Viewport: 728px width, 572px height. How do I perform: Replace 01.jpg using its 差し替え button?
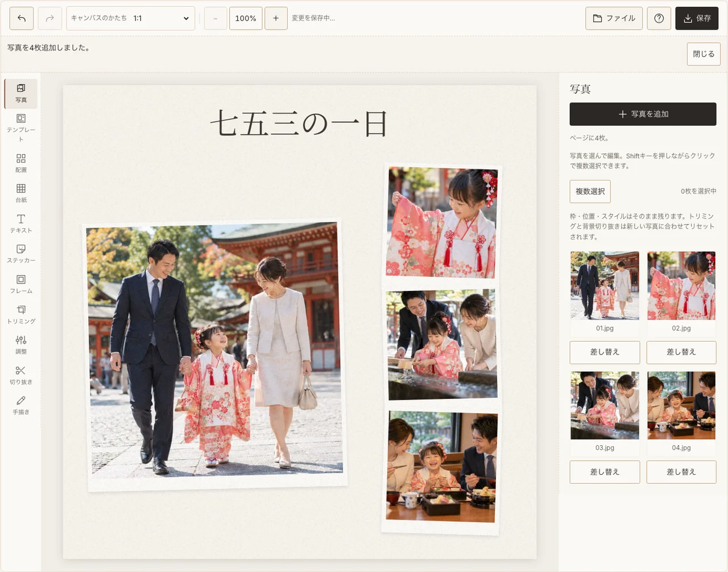coord(605,352)
